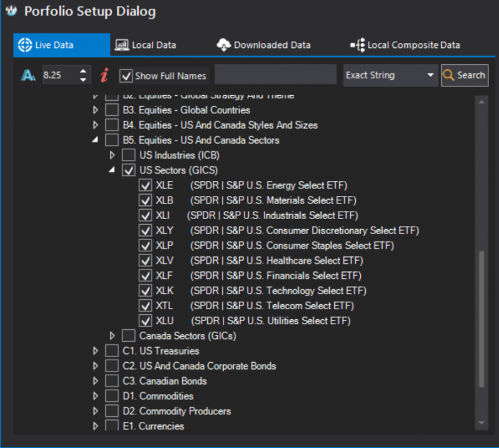Click the red info icon
The height and width of the screenshot is (448, 499).
point(104,75)
